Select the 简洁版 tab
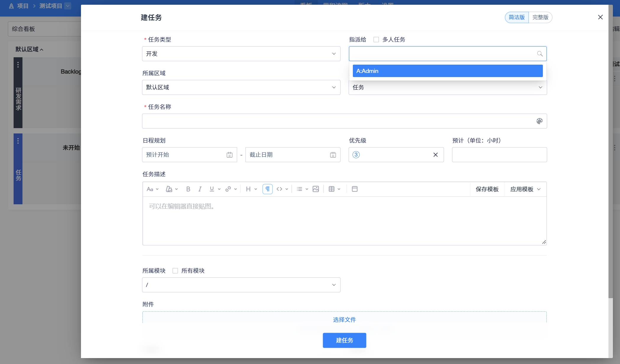 tap(517, 17)
